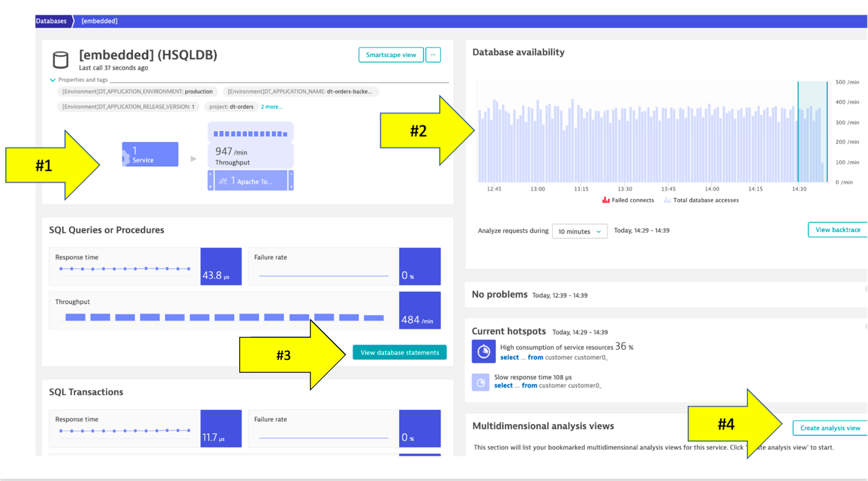Click the View backtrace button

[837, 230]
